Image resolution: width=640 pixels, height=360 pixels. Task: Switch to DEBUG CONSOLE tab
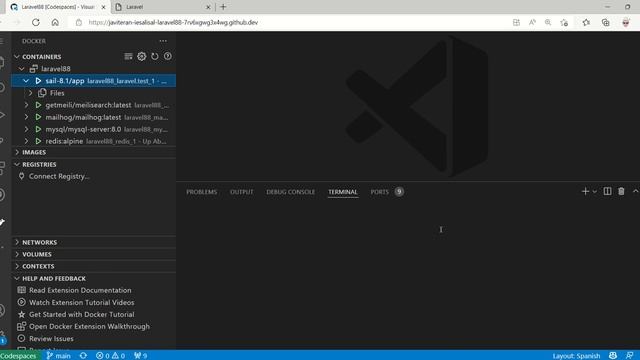(291, 192)
